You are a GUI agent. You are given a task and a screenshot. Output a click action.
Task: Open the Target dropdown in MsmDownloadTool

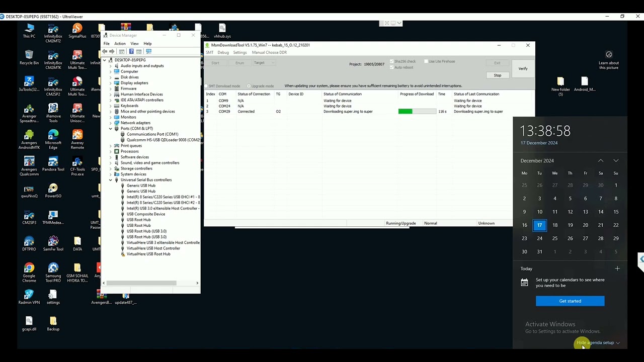(x=264, y=63)
